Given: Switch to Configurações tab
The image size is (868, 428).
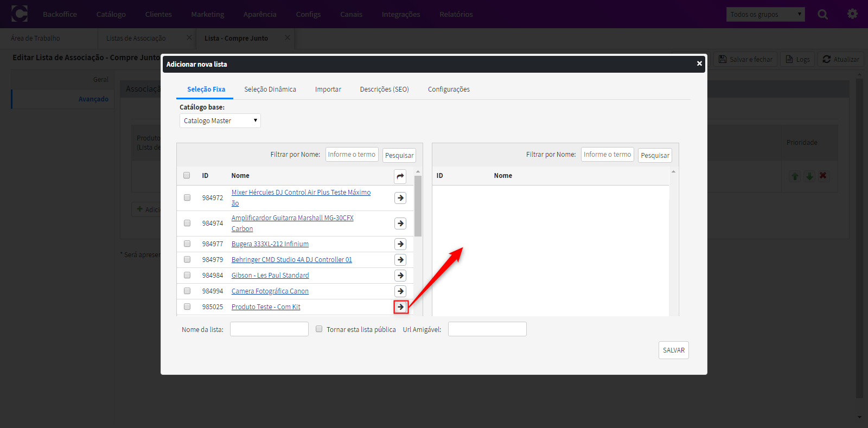Looking at the screenshot, I should (449, 89).
